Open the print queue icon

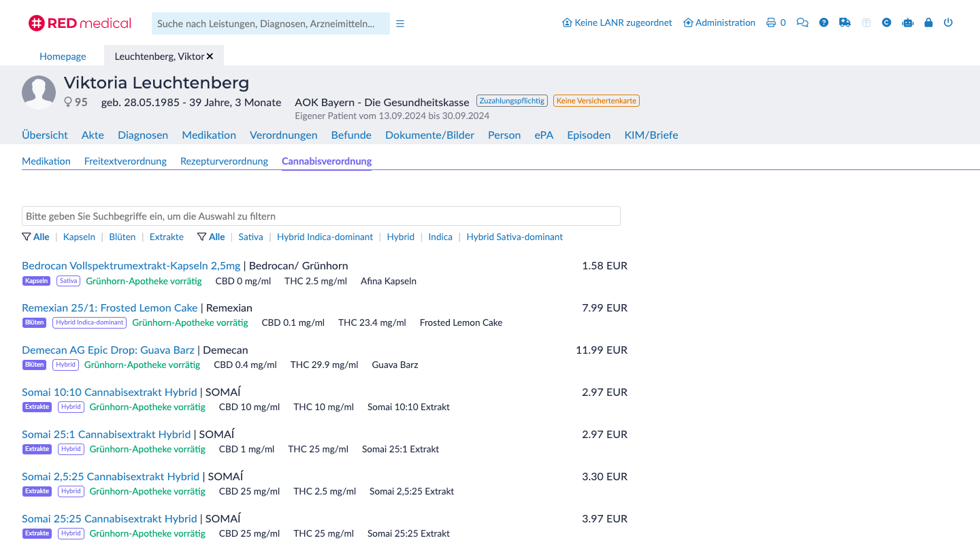(771, 22)
